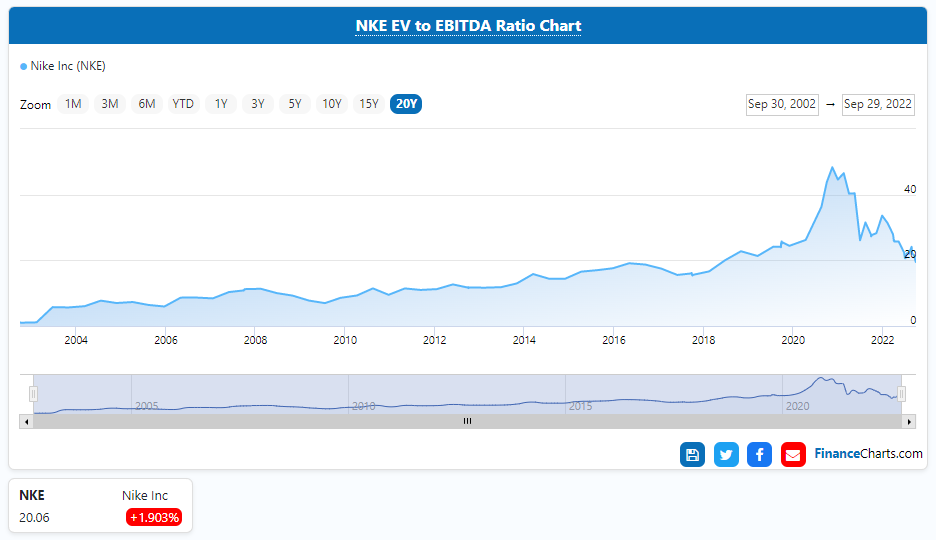
Task: Switch zoom to YTD
Action: [183, 104]
